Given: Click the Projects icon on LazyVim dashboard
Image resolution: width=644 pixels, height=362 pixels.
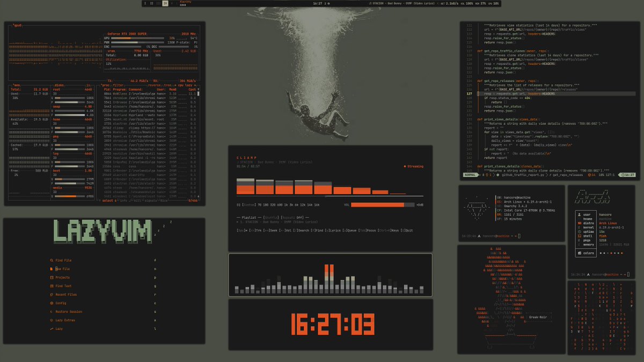Looking at the screenshot, I should coord(51,277).
